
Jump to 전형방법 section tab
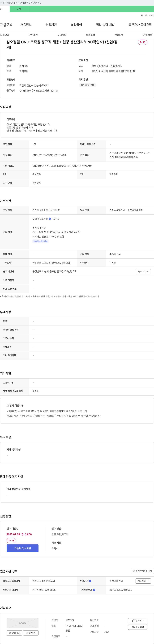(119, 35)
